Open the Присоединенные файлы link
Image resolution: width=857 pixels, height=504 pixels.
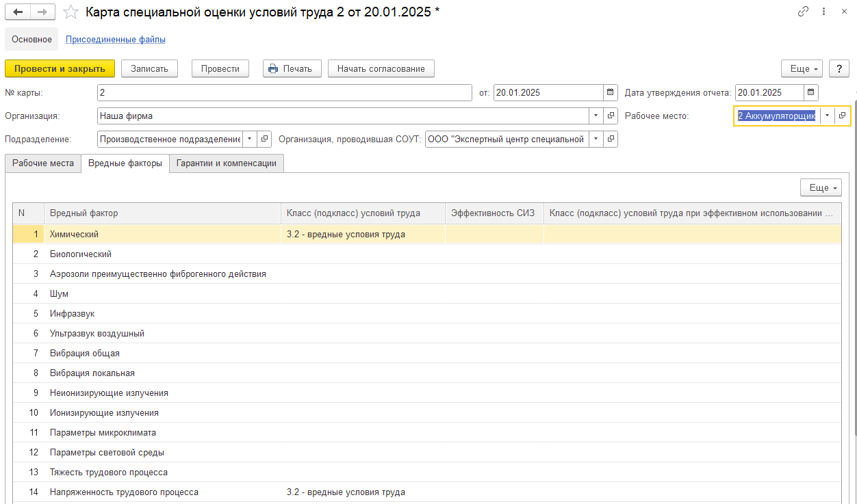click(x=115, y=40)
